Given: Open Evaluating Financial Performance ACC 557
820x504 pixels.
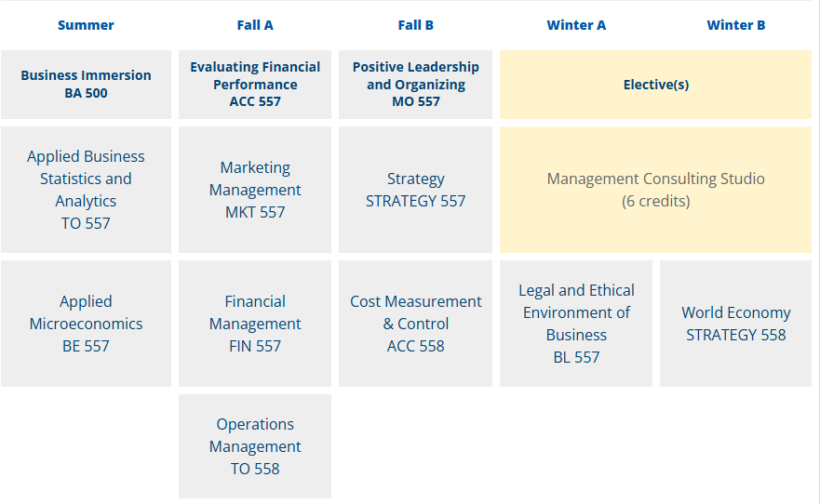Looking at the screenshot, I should tap(255, 85).
